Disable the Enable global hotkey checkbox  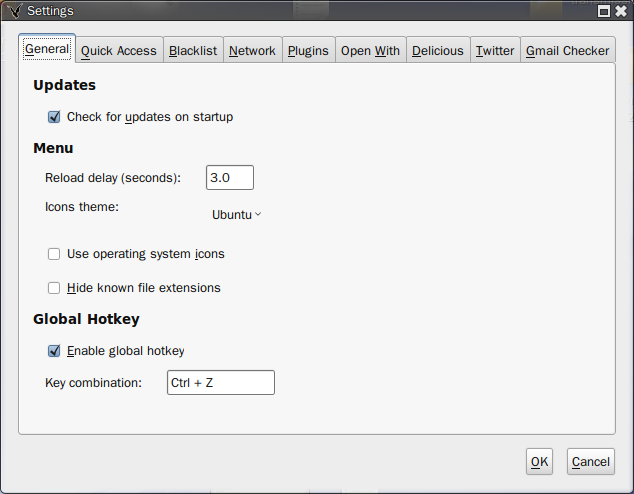click(x=54, y=351)
